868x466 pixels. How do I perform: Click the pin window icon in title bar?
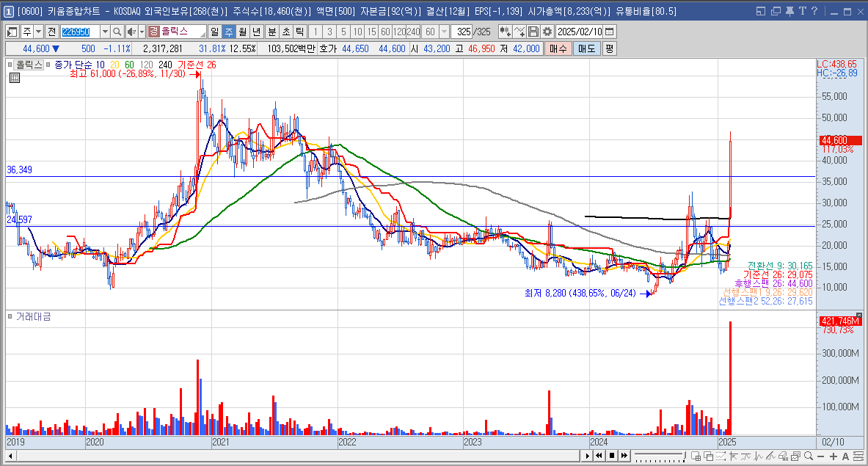789,11
